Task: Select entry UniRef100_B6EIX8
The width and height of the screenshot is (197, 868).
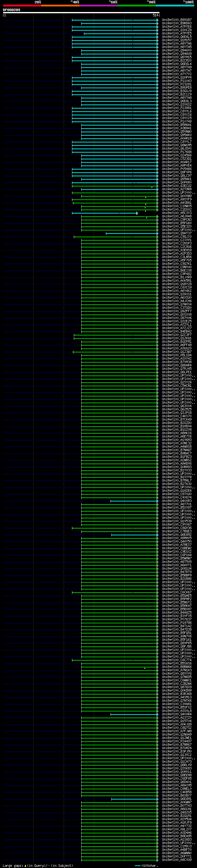Action: pyautogui.click(x=177, y=271)
